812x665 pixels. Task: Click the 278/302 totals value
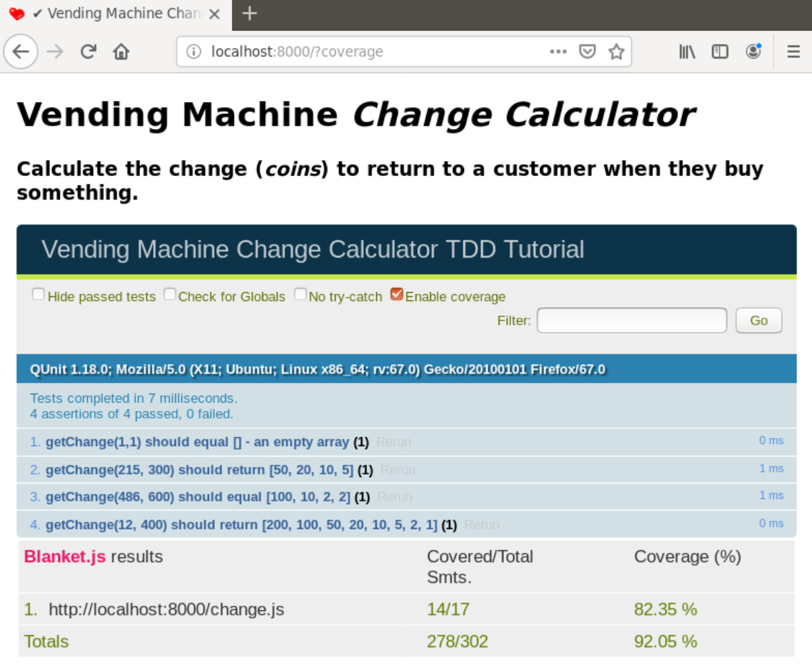coord(457,641)
